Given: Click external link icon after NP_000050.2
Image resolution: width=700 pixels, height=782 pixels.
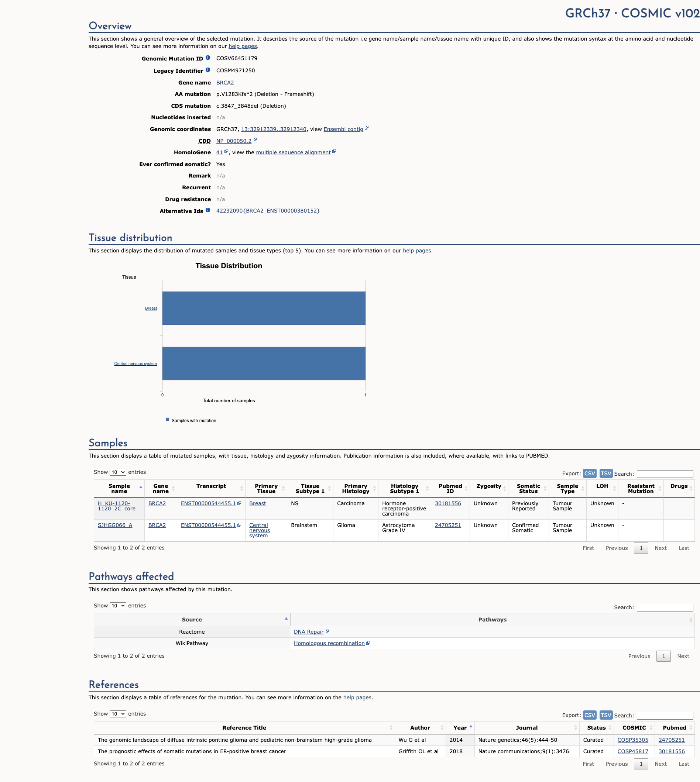Looking at the screenshot, I should coord(255,140).
